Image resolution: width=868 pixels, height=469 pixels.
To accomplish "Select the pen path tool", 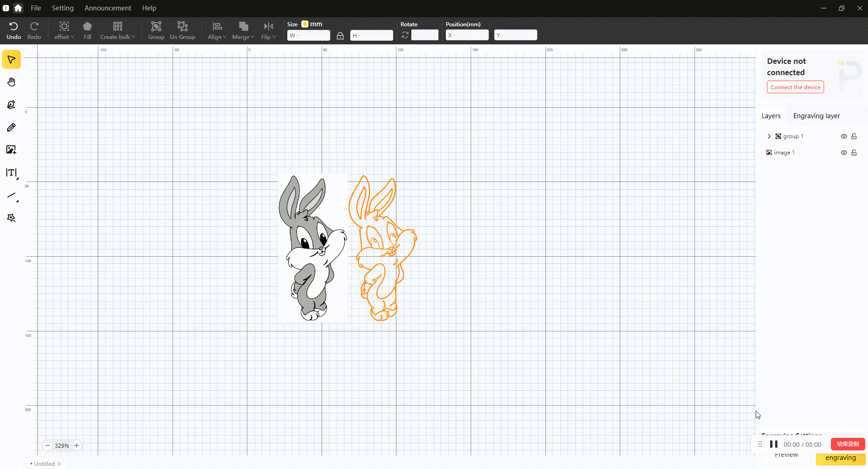I will (x=11, y=105).
